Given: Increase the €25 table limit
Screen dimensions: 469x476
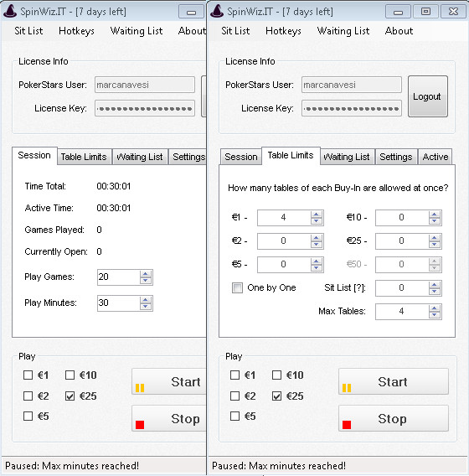Looking at the screenshot, I should click(x=435, y=238).
